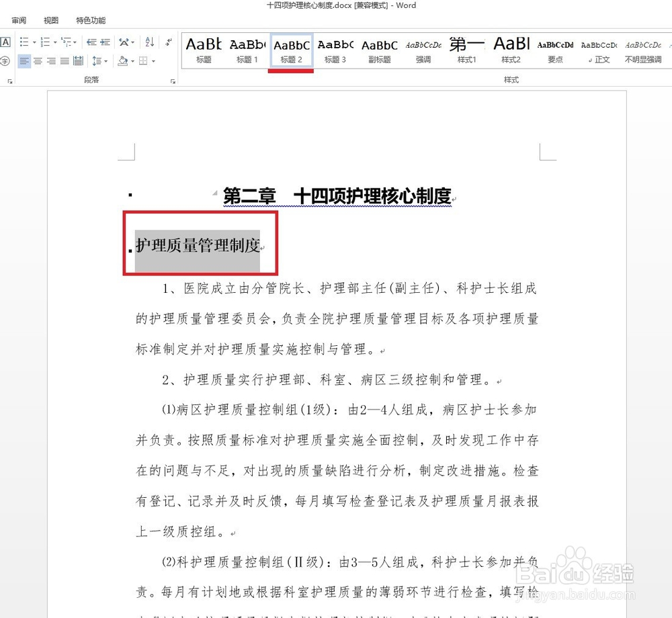This screenshot has width=672, height=618.
Task: Apply the 强调 style
Action: coord(423,50)
